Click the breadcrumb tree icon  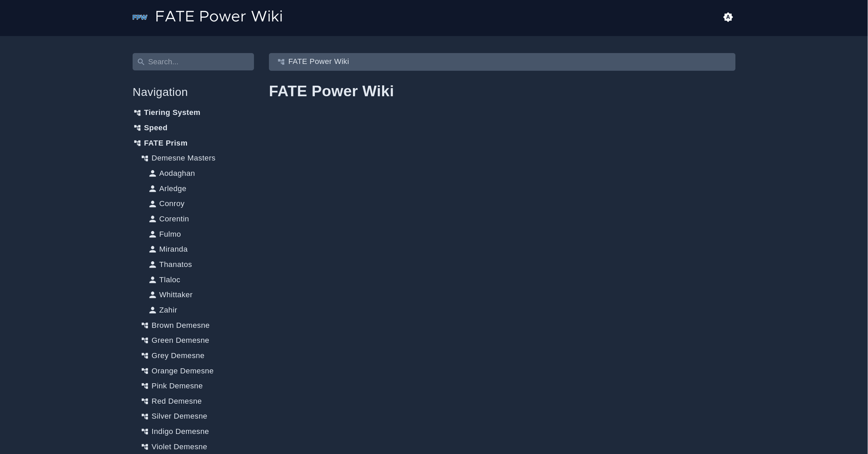[x=281, y=62]
